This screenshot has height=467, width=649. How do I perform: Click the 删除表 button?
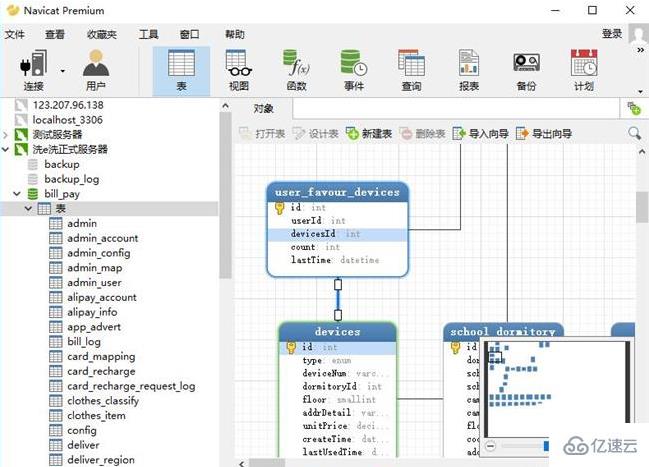pyautogui.click(x=422, y=134)
